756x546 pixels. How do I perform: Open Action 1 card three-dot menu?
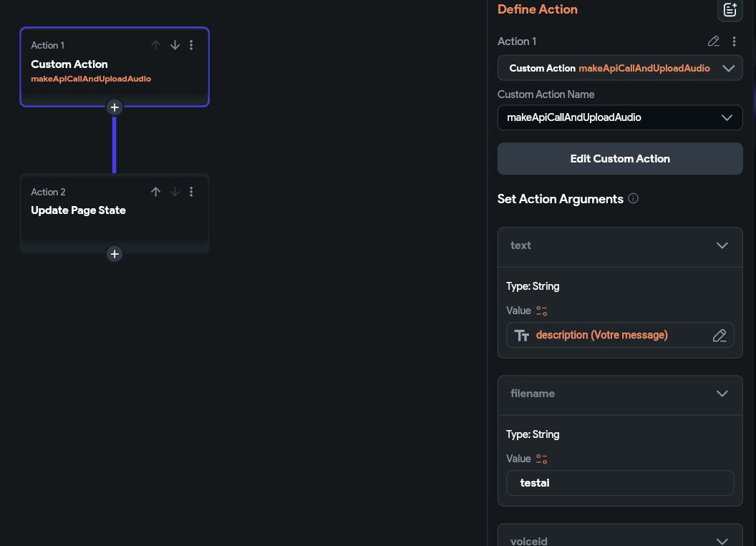click(191, 45)
